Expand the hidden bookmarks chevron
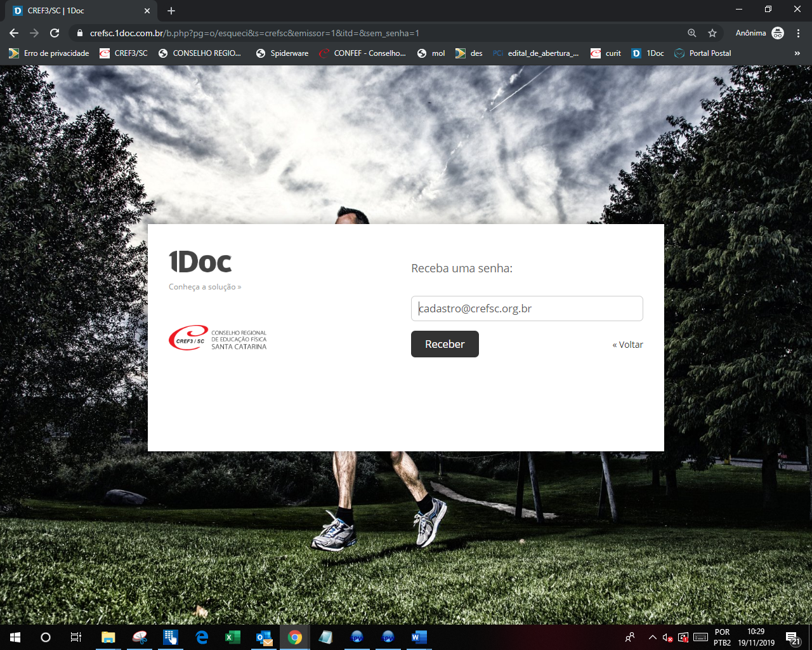 coord(797,53)
